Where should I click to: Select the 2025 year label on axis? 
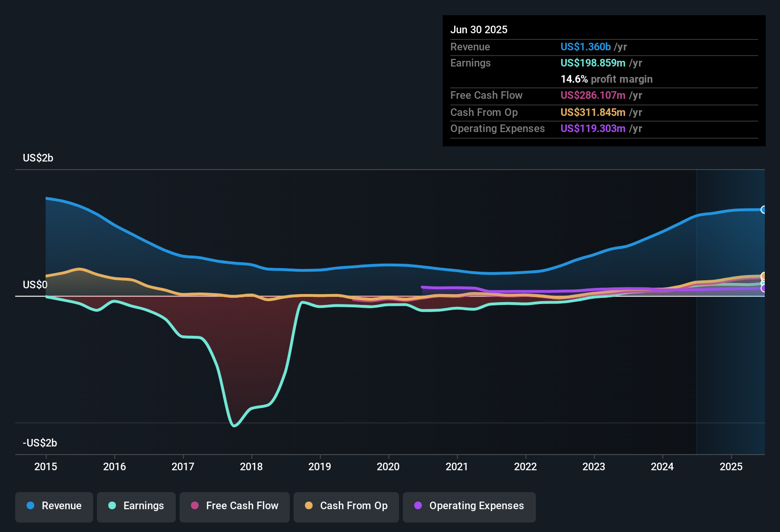731,466
